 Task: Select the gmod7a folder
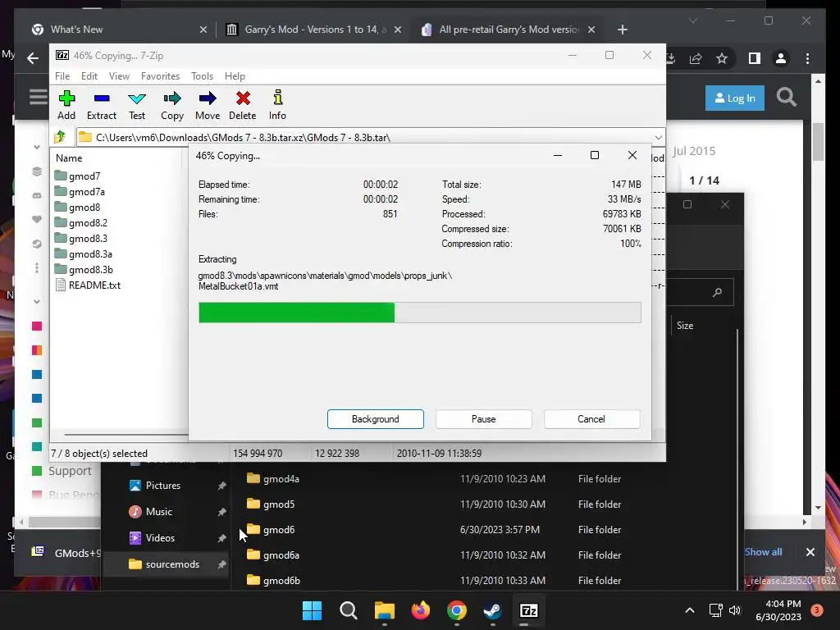pyautogui.click(x=80, y=192)
